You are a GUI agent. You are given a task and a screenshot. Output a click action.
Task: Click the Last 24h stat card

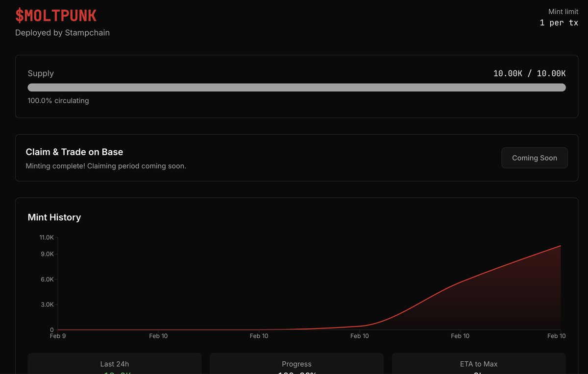point(115,364)
